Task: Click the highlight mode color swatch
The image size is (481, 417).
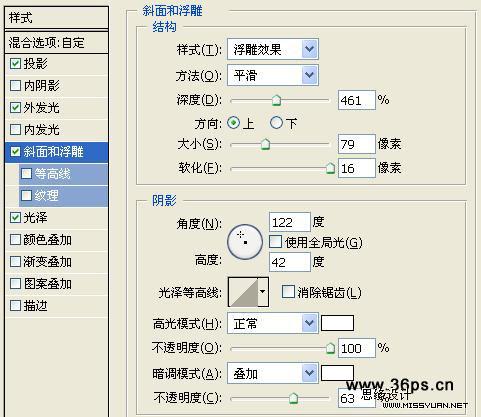Action: coord(337,323)
